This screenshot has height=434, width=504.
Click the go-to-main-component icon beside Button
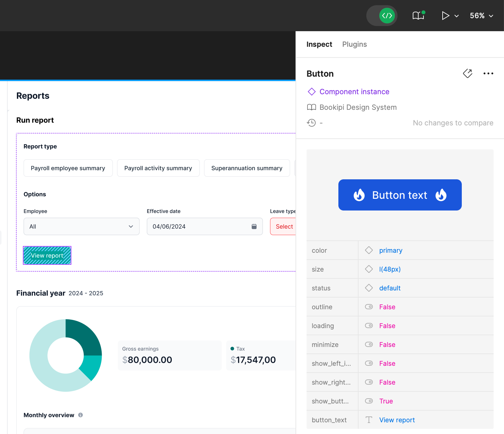[467, 73]
